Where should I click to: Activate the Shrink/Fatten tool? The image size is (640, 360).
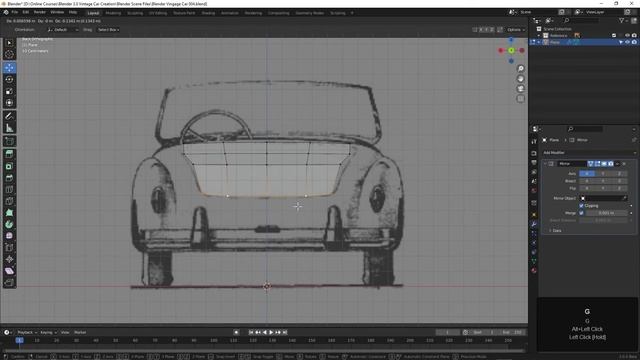click(9, 259)
